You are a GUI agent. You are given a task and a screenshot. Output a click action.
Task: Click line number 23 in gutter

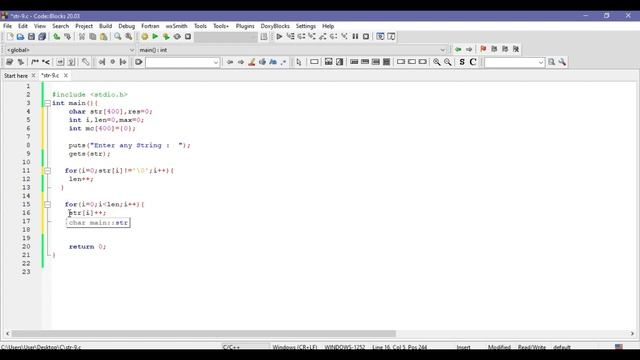(x=26, y=272)
